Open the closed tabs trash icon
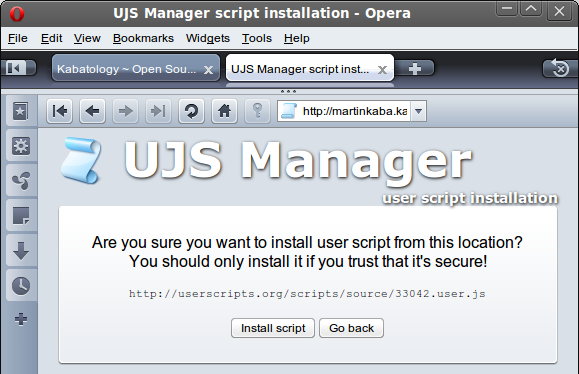The height and width of the screenshot is (374, 579). click(561, 68)
